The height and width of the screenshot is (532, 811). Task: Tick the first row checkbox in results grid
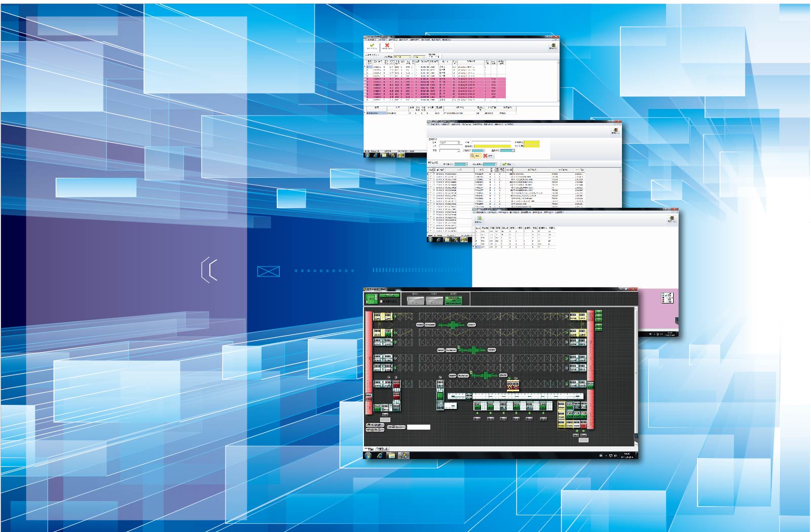430,174
